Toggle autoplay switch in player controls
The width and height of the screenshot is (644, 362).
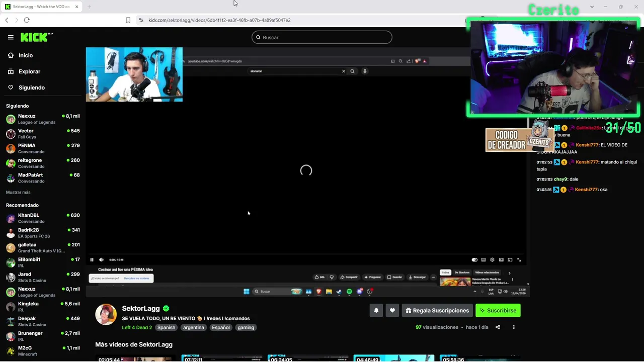pyautogui.click(x=474, y=260)
